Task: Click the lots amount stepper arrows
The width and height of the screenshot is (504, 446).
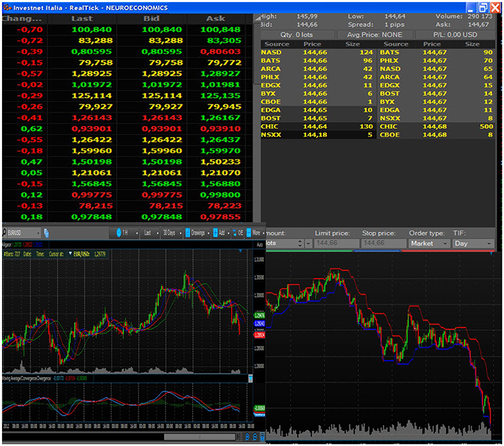Action: pyautogui.click(x=301, y=243)
